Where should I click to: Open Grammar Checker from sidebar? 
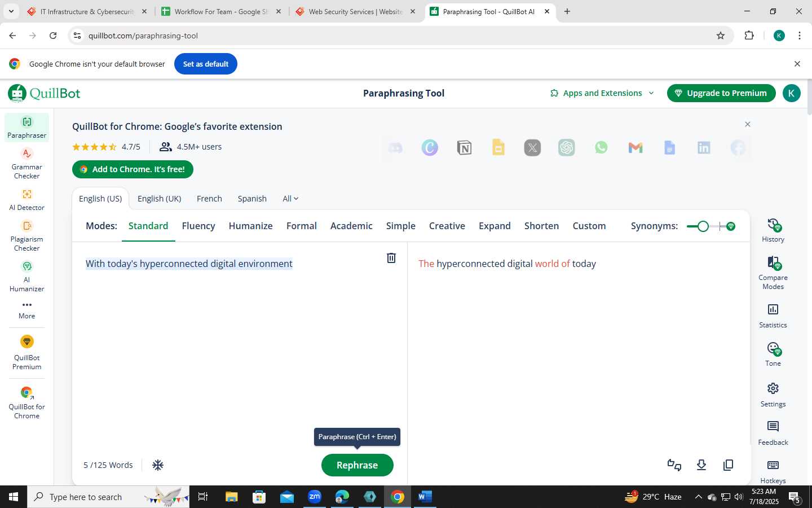pyautogui.click(x=27, y=164)
